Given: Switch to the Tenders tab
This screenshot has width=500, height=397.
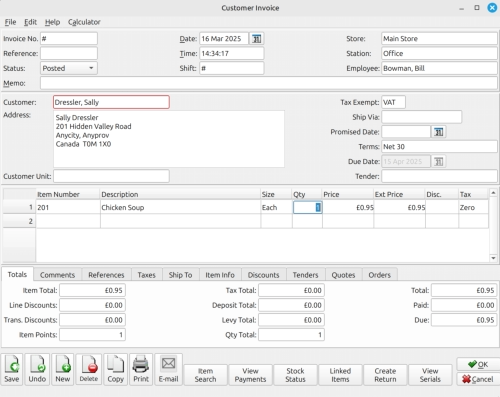Looking at the screenshot, I should point(305,275).
